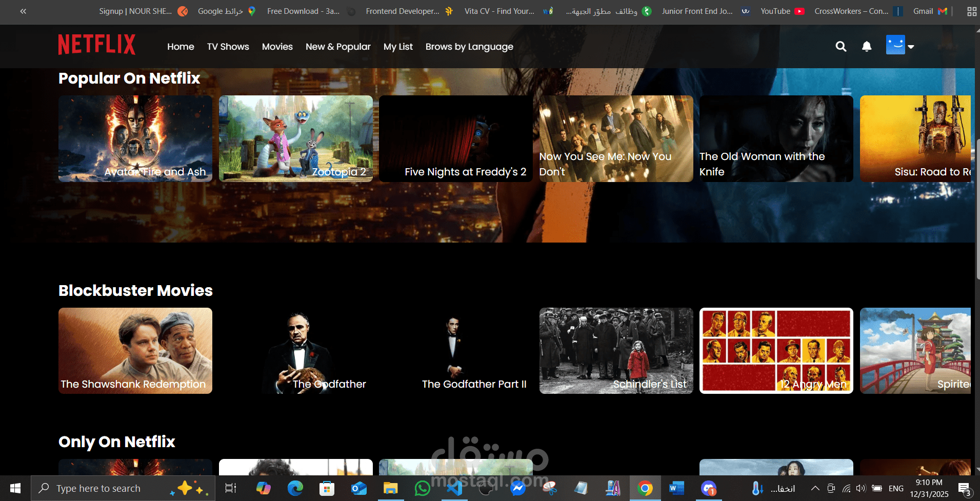Open Brows by Language
The image size is (980, 501).
(469, 47)
